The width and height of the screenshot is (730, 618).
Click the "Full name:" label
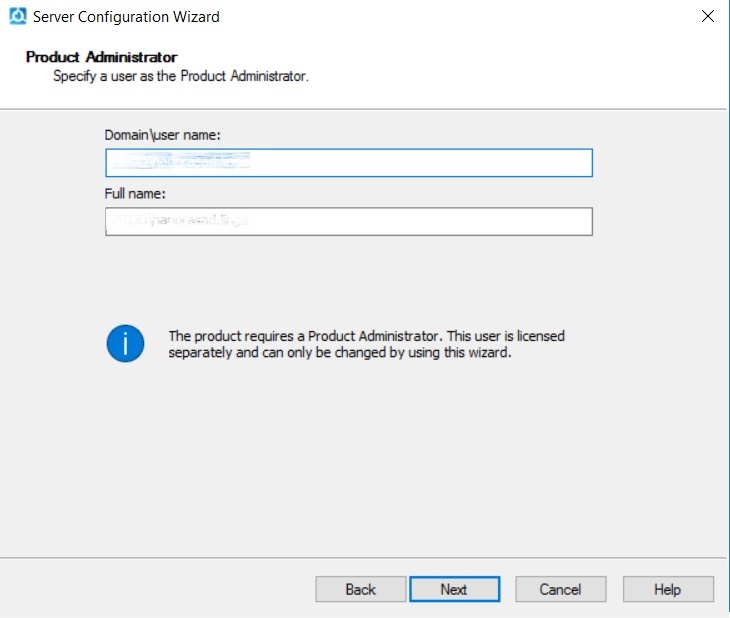pyautogui.click(x=135, y=193)
